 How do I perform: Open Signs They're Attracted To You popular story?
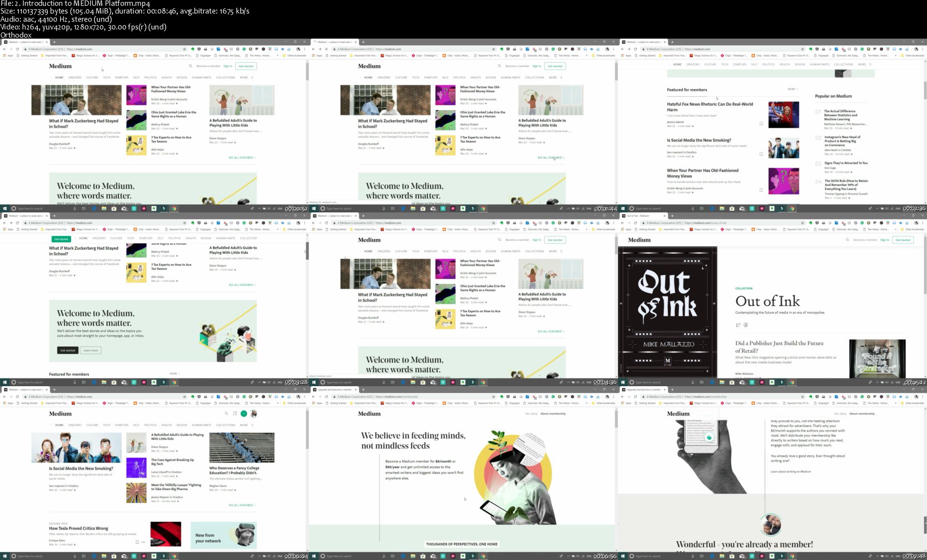(846, 163)
